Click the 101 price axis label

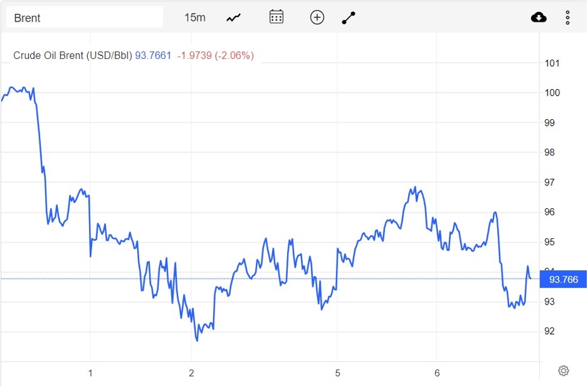(552, 63)
